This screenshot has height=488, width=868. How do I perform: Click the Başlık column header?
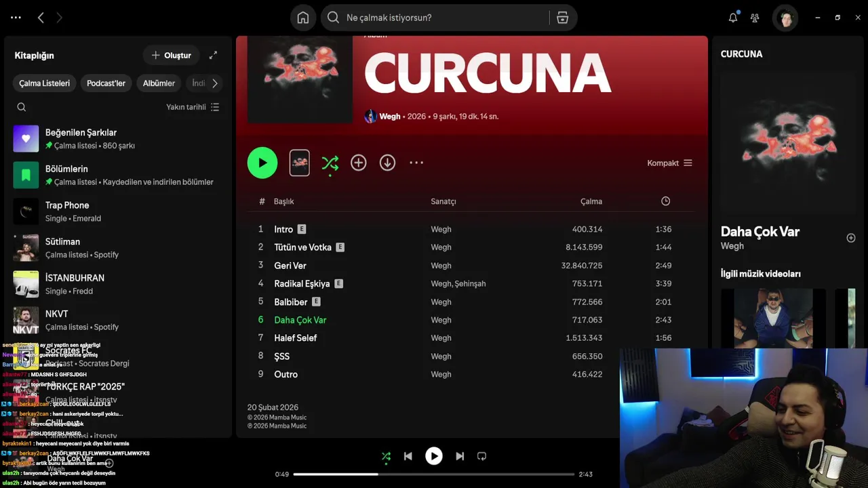pyautogui.click(x=283, y=201)
